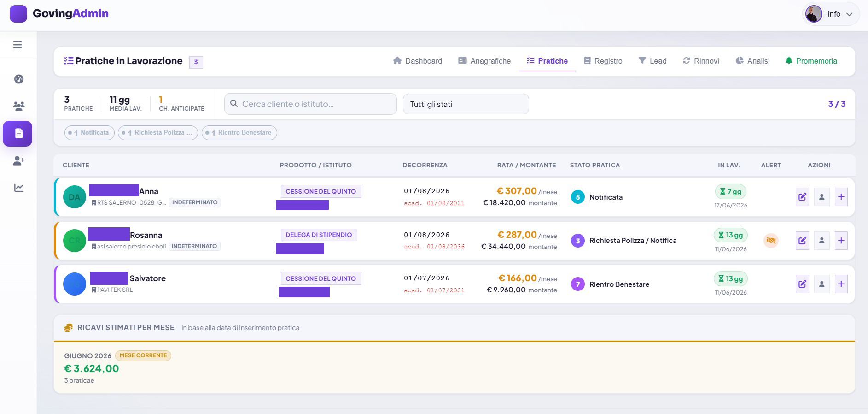
Task: Select the document pratiche icon in sidebar
Action: click(x=17, y=134)
